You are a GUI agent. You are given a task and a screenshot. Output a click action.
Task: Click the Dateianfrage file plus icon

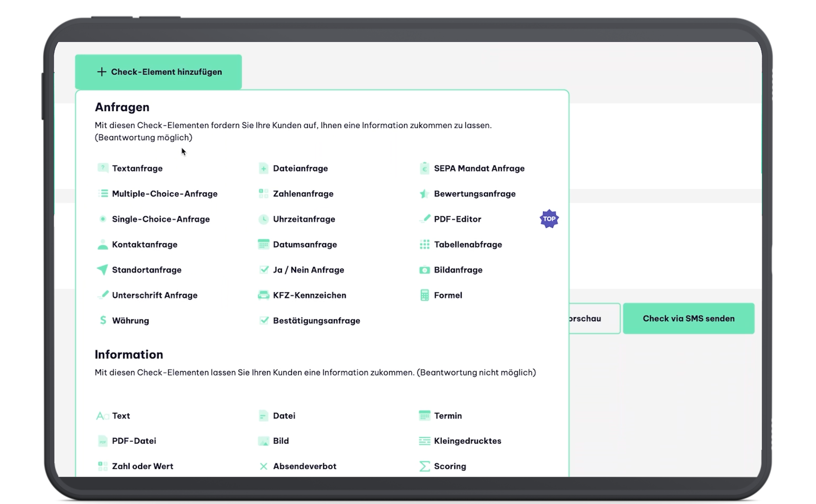(x=263, y=168)
